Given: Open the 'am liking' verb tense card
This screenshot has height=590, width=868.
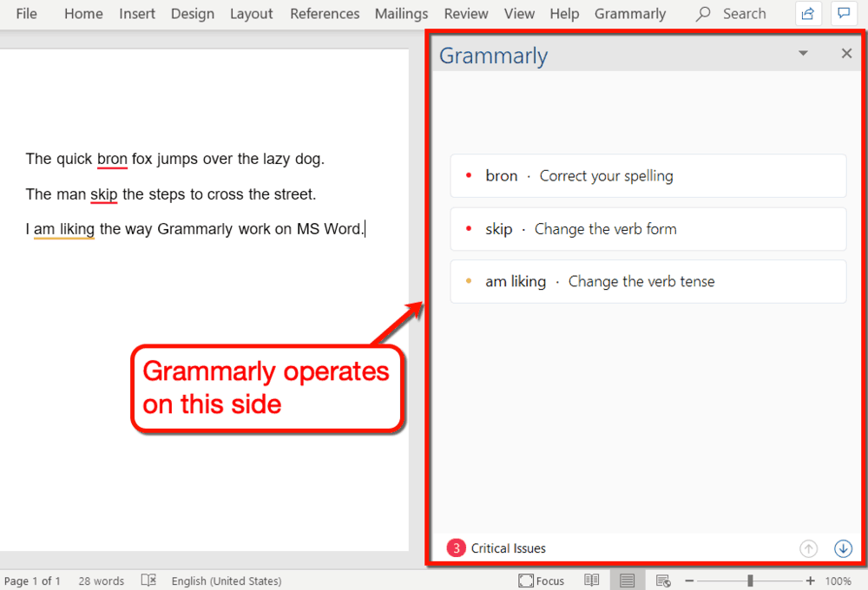Looking at the screenshot, I should tap(648, 281).
